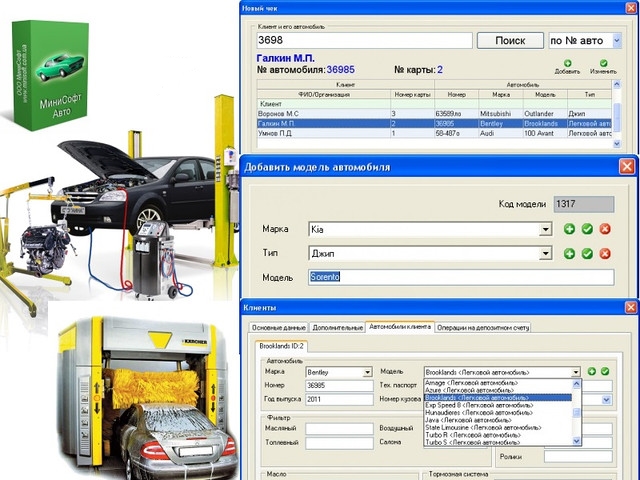
Task: Select Turbo R in the model list
Action: pos(498,435)
